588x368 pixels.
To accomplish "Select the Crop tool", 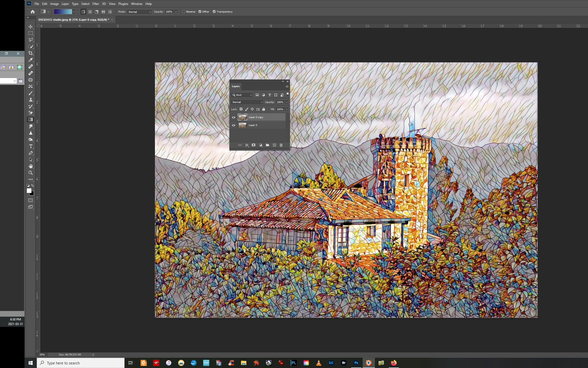I will 31,53.
